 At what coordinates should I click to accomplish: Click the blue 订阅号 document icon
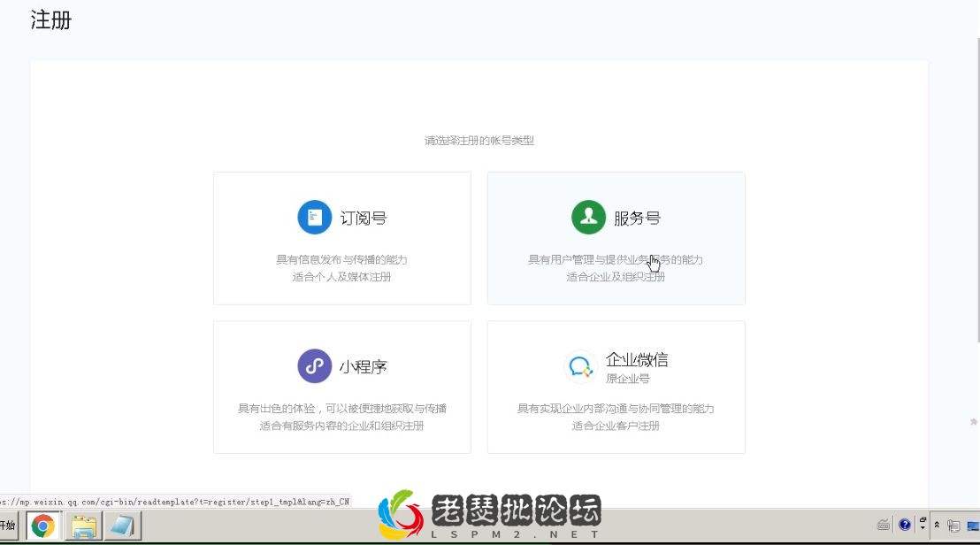point(314,217)
